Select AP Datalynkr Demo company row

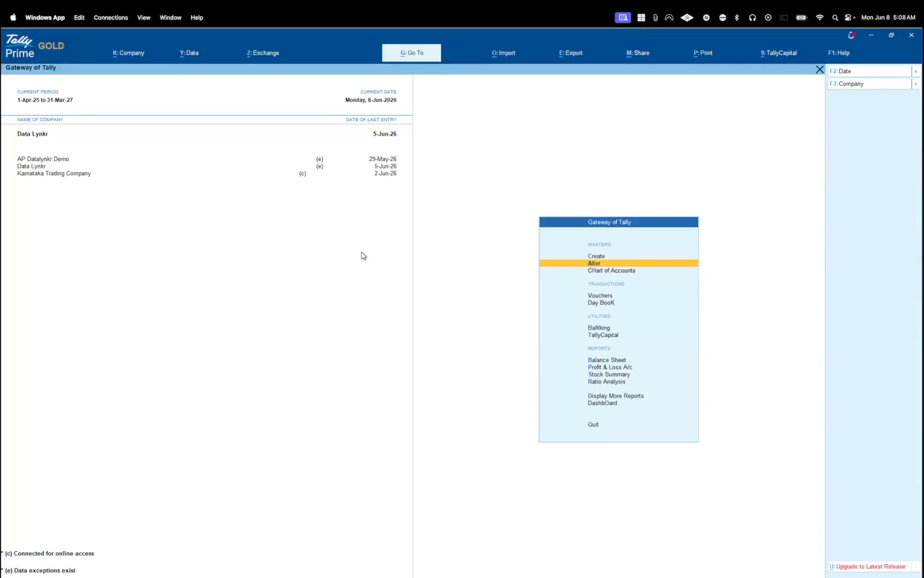tap(207, 159)
